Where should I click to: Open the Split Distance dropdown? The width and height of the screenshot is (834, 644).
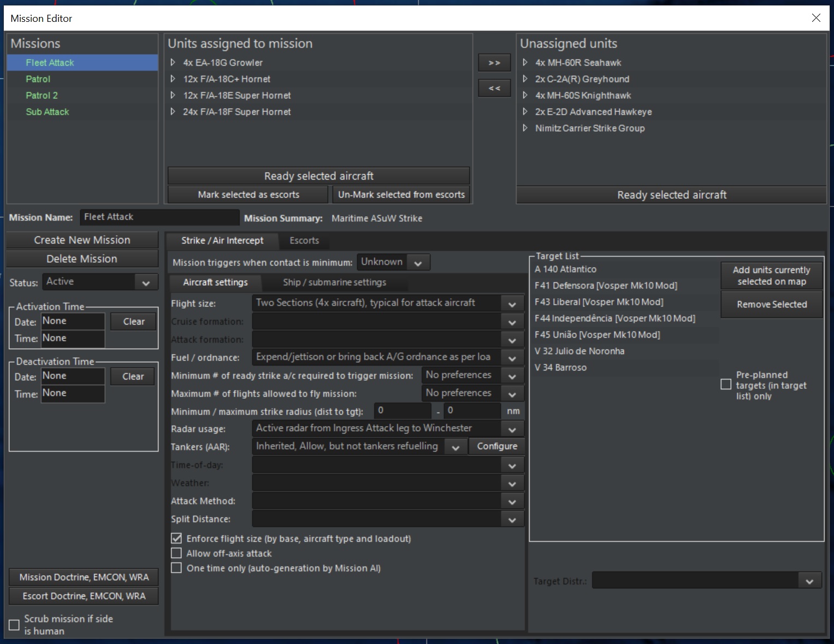[388, 519]
